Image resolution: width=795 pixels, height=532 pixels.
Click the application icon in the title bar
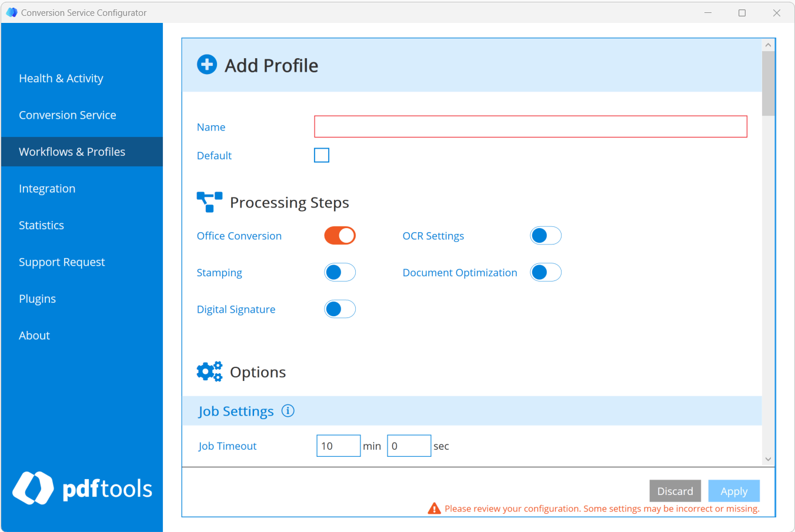12,12
